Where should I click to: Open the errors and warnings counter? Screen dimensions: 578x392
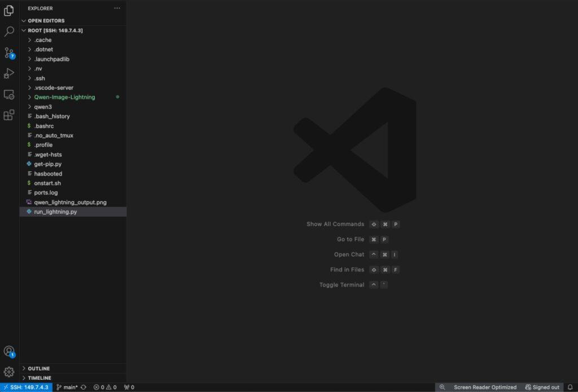tap(105, 387)
